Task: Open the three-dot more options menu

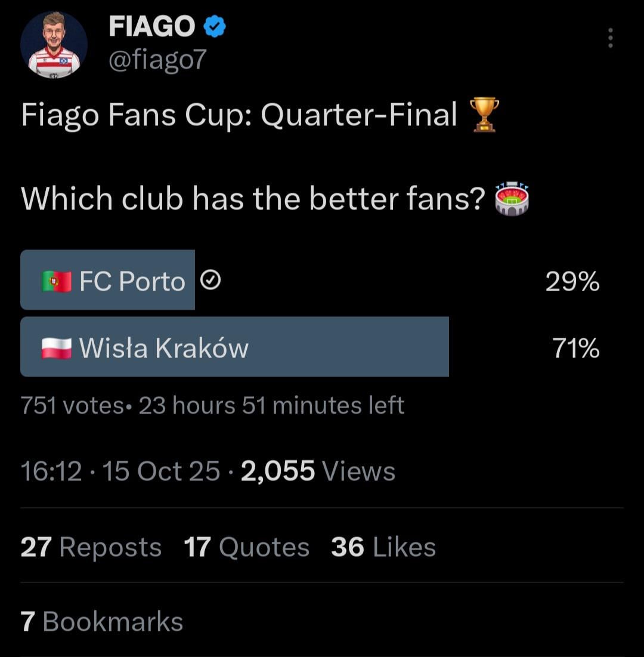Action: click(x=609, y=38)
